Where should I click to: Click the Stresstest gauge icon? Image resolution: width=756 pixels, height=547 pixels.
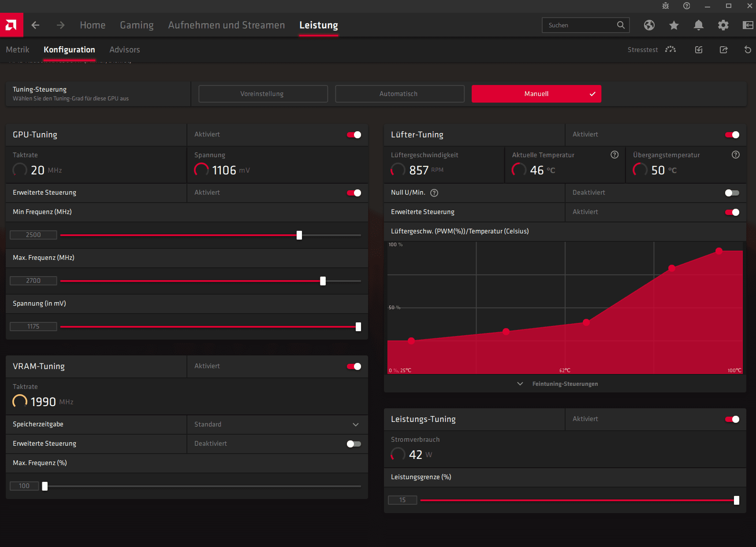pos(670,49)
